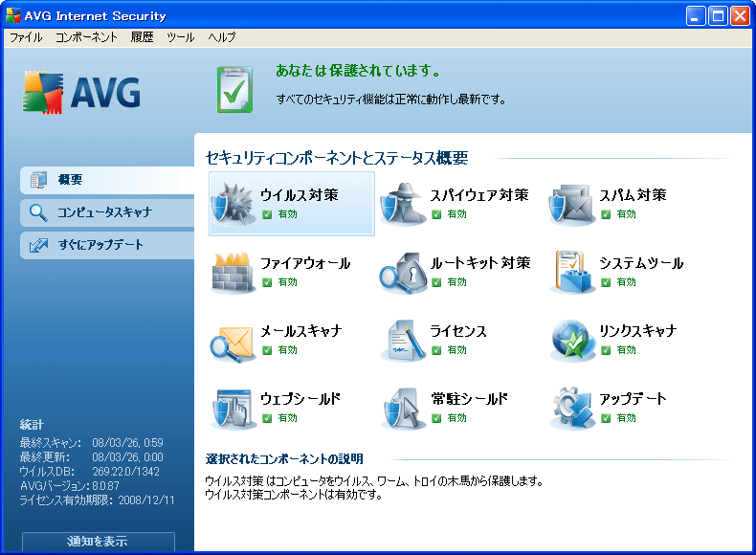Click the AVGバージョン: 8.0.87 entry
This screenshot has width=756, height=555.
[x=70, y=485]
